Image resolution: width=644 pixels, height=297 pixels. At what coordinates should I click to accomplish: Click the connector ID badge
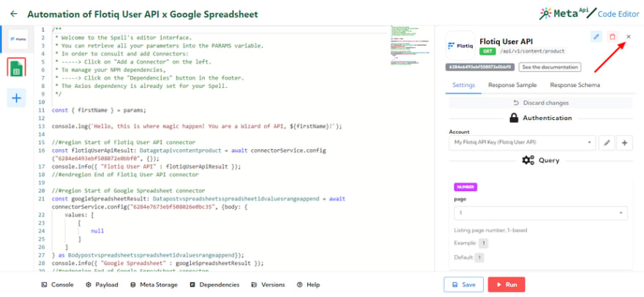point(480,67)
